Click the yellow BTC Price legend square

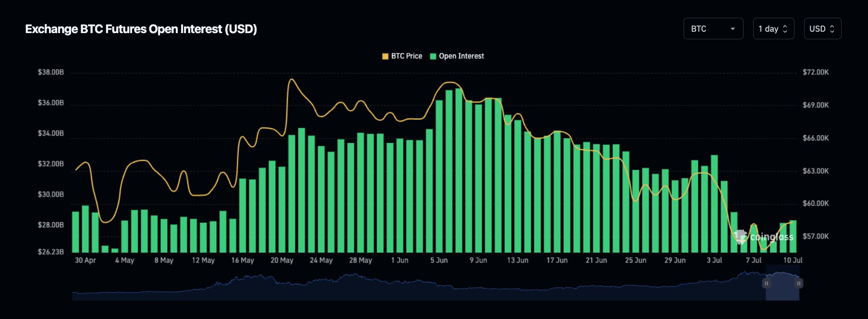[385, 56]
